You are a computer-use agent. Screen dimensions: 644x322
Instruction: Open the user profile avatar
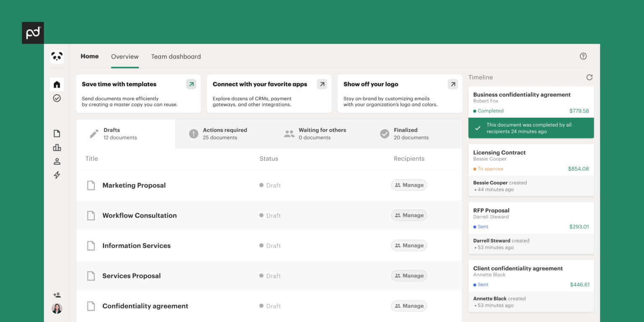tap(57, 309)
